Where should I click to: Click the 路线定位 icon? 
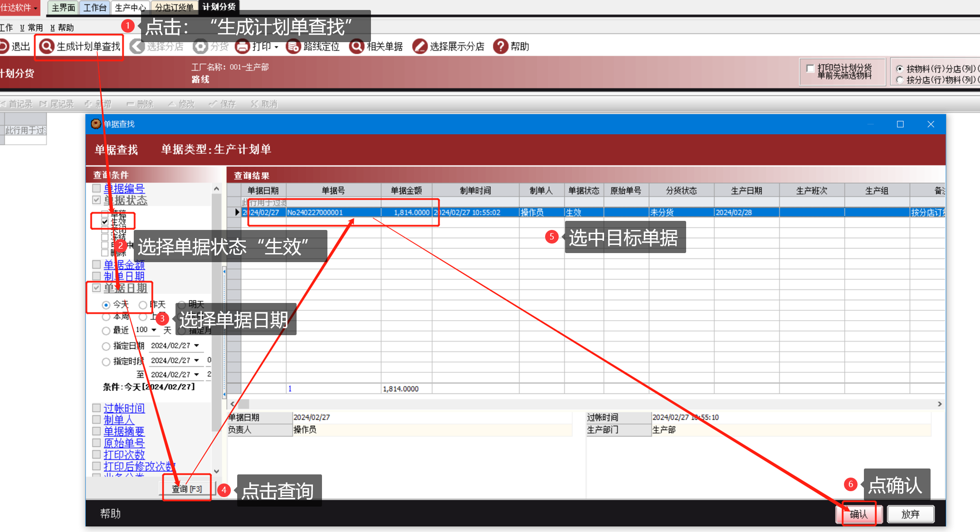[x=293, y=46]
